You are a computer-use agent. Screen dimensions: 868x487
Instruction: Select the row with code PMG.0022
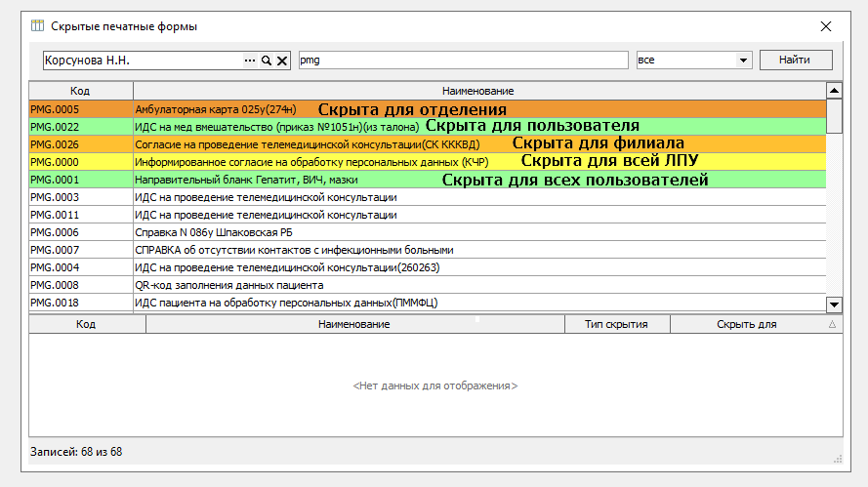[428, 127]
